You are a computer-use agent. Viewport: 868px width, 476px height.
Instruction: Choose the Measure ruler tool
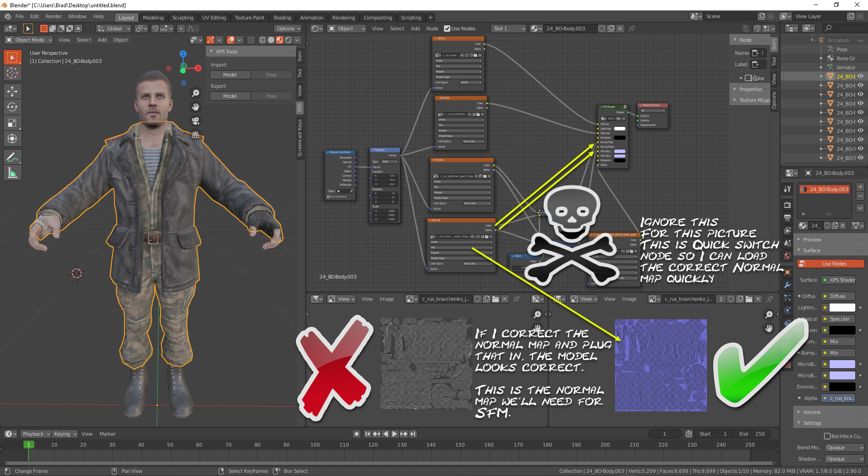[13, 173]
